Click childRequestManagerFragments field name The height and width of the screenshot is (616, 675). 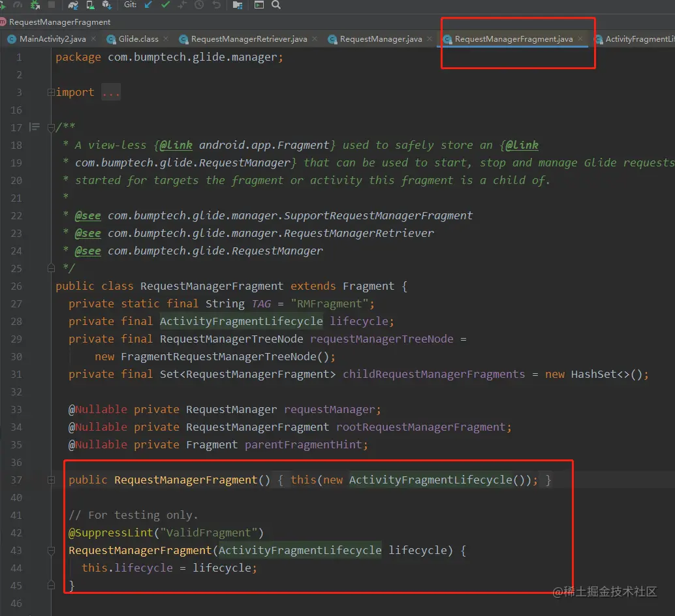point(434,375)
